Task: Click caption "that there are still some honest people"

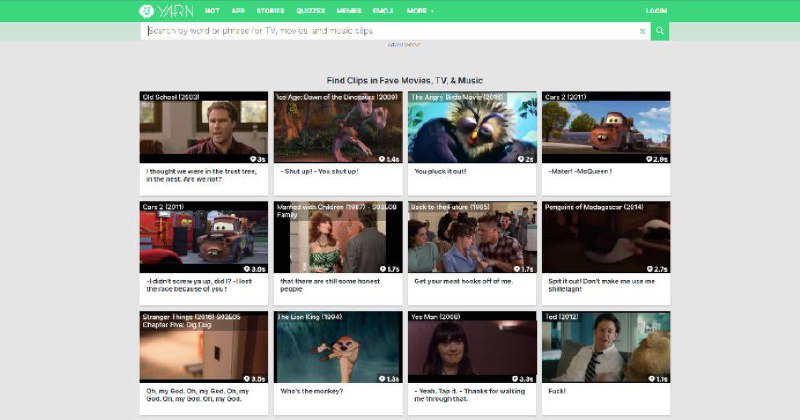Action: click(330, 285)
